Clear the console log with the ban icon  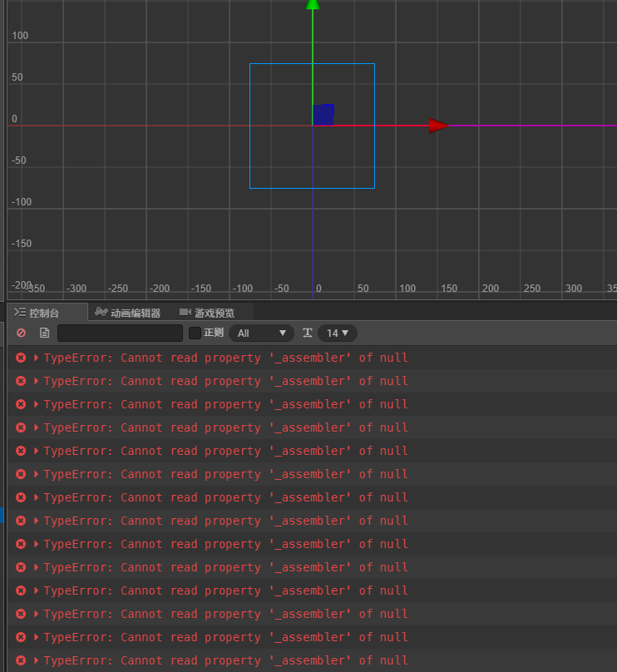[x=21, y=333]
